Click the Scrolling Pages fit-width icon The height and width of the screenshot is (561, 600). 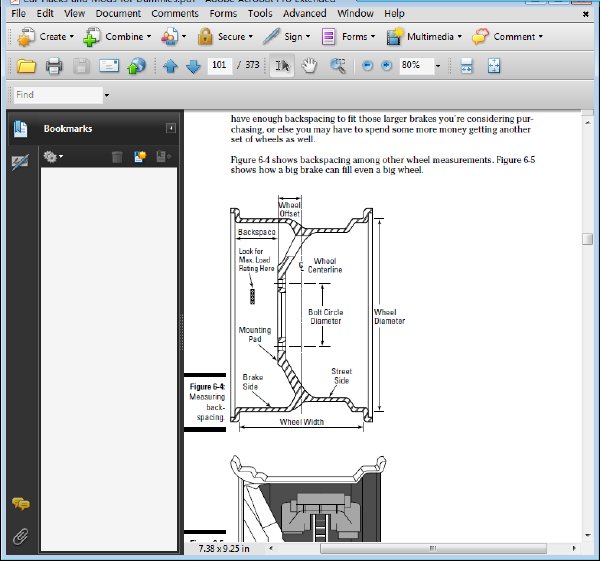tap(466, 66)
